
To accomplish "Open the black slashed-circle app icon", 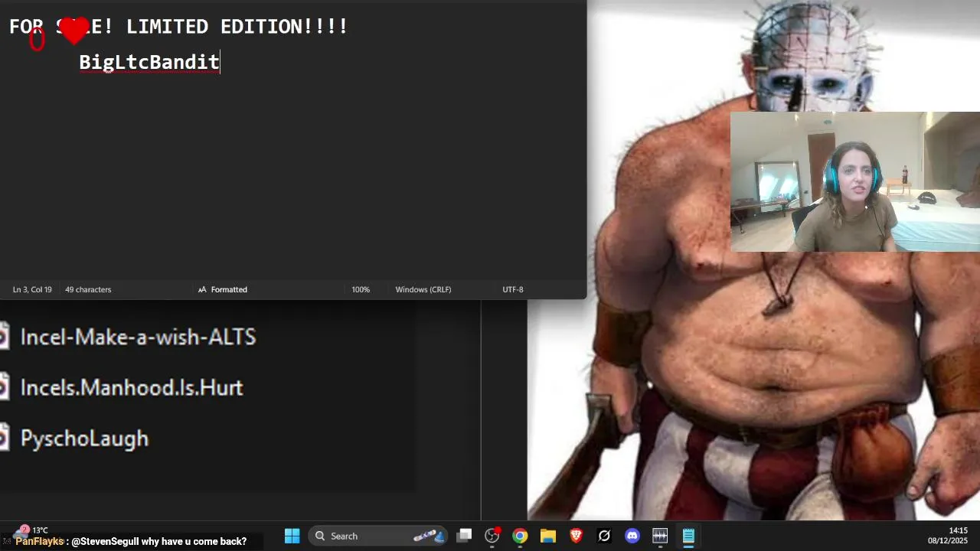I will click(x=604, y=536).
